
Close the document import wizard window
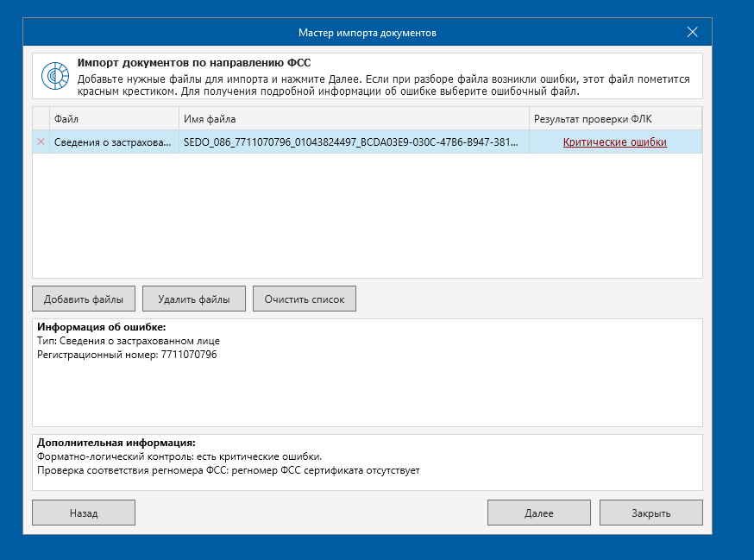[x=692, y=32]
